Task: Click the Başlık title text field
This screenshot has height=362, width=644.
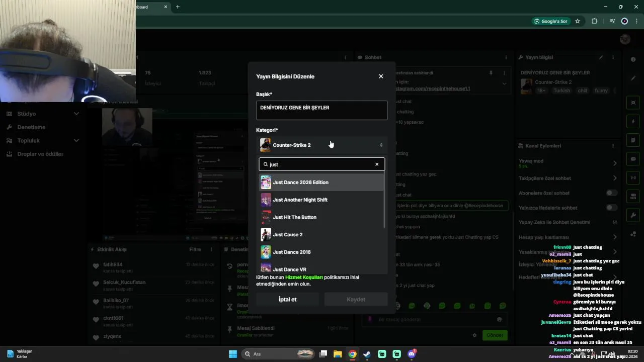Action: tap(322, 110)
